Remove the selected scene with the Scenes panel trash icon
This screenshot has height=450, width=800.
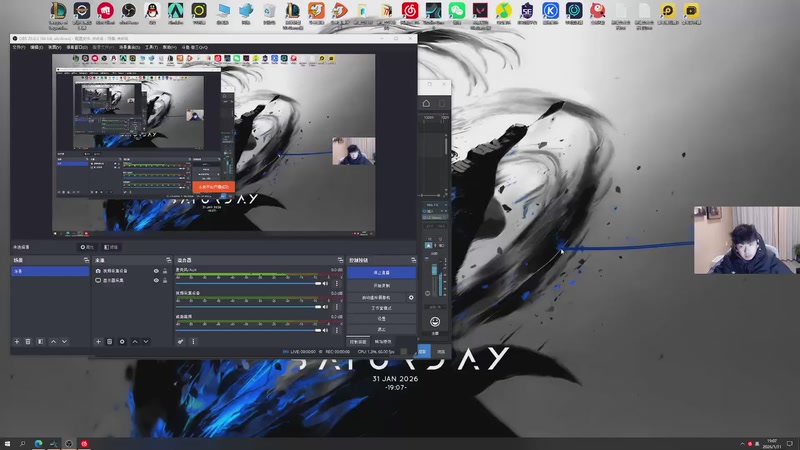pyautogui.click(x=28, y=341)
